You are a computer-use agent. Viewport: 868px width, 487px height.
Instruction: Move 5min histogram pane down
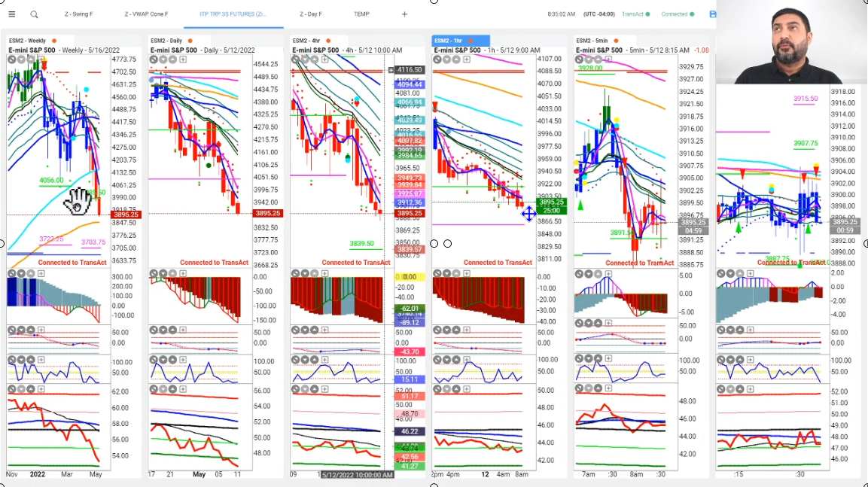589,273
